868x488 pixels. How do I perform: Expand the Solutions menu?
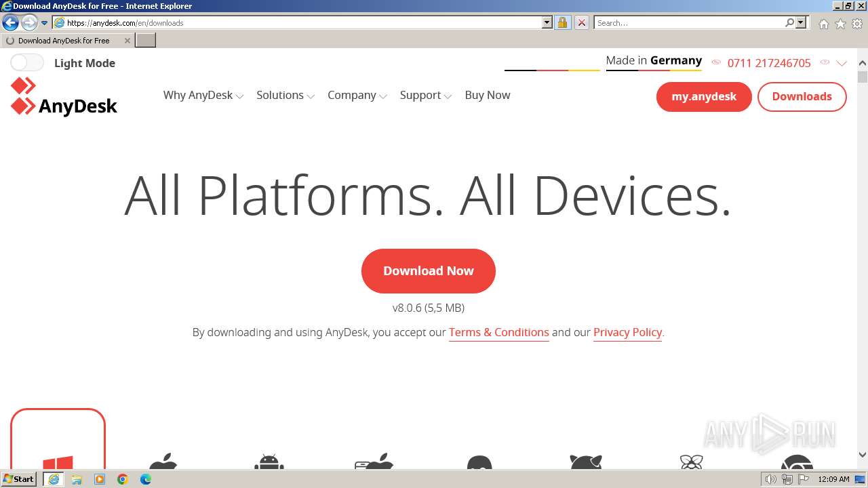[285, 96]
